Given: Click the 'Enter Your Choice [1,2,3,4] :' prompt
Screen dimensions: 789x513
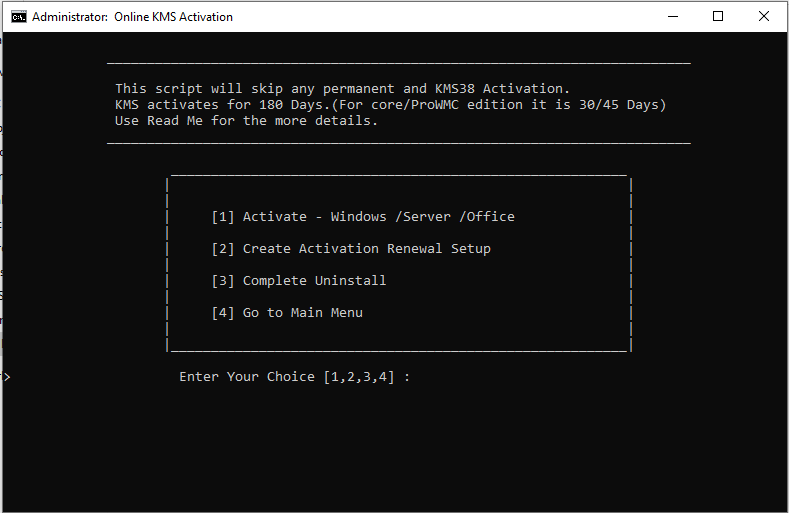Looking at the screenshot, I should (x=294, y=377).
